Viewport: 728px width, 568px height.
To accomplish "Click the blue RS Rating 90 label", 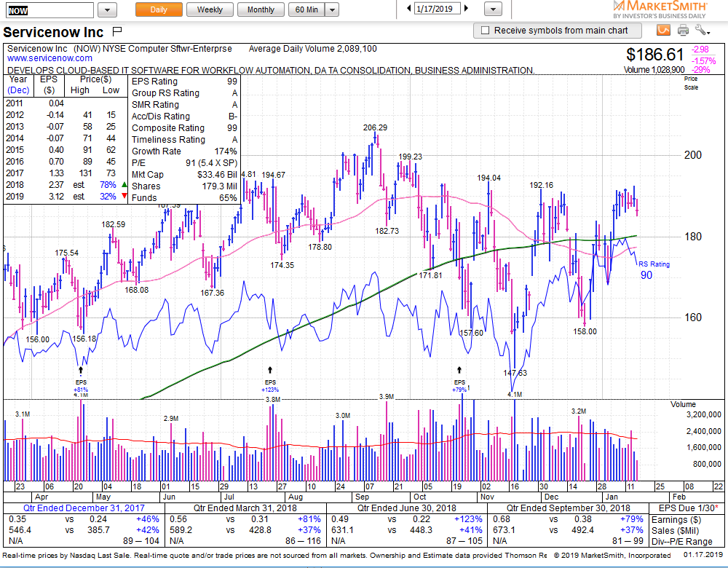I will [654, 269].
